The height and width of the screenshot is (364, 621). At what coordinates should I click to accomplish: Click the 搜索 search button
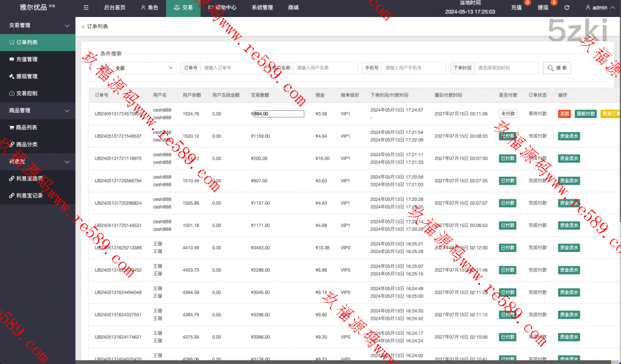(x=557, y=68)
